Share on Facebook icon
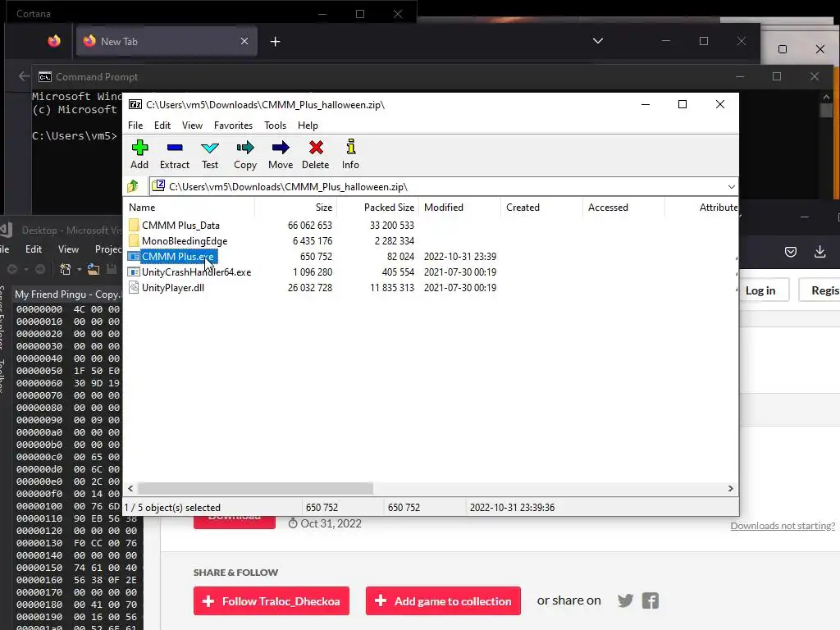The height and width of the screenshot is (630, 840). 651,600
